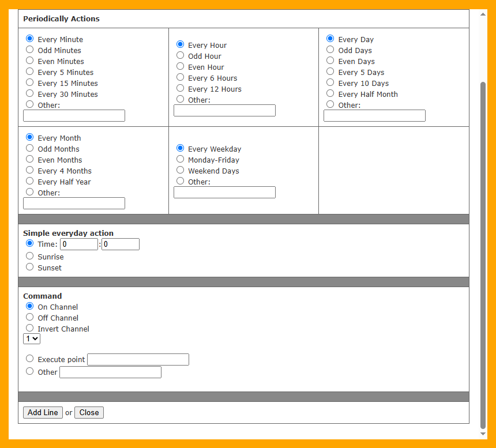
Task: Choose Every 4 Months radio button
Action: click(30, 171)
